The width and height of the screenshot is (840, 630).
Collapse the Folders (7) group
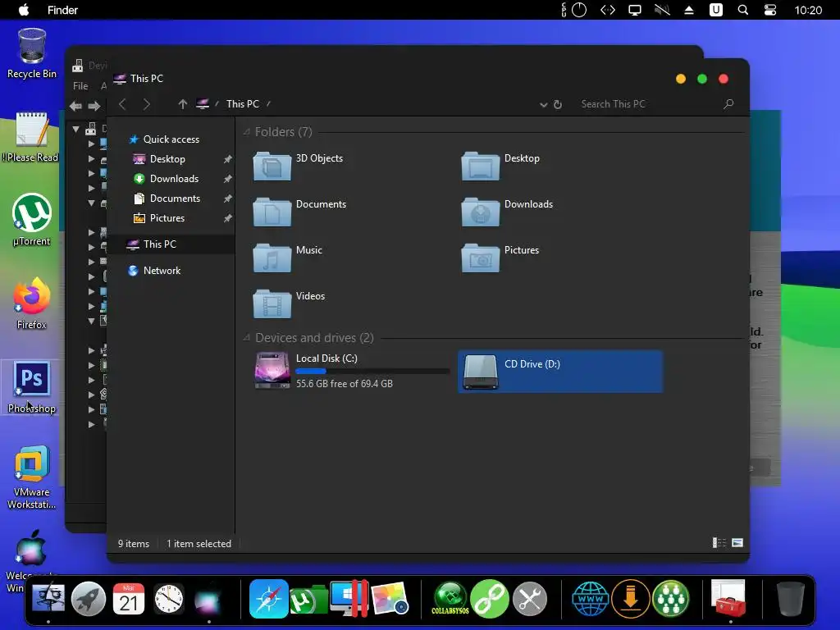coord(246,132)
